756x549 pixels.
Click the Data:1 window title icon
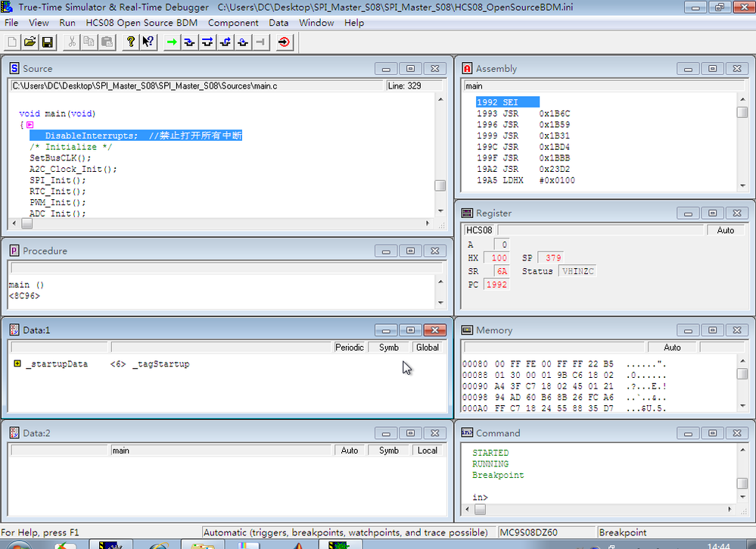(x=14, y=330)
